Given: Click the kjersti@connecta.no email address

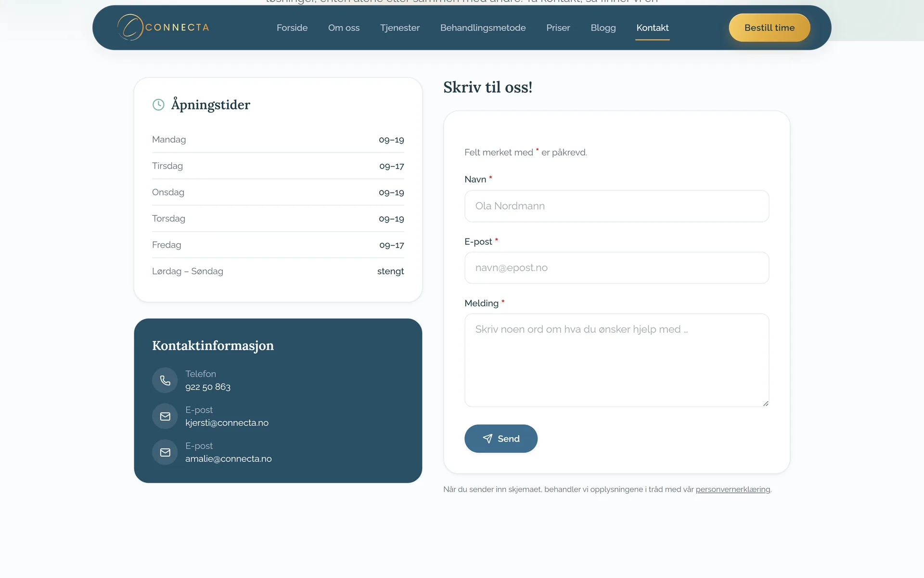Looking at the screenshot, I should 227,422.
